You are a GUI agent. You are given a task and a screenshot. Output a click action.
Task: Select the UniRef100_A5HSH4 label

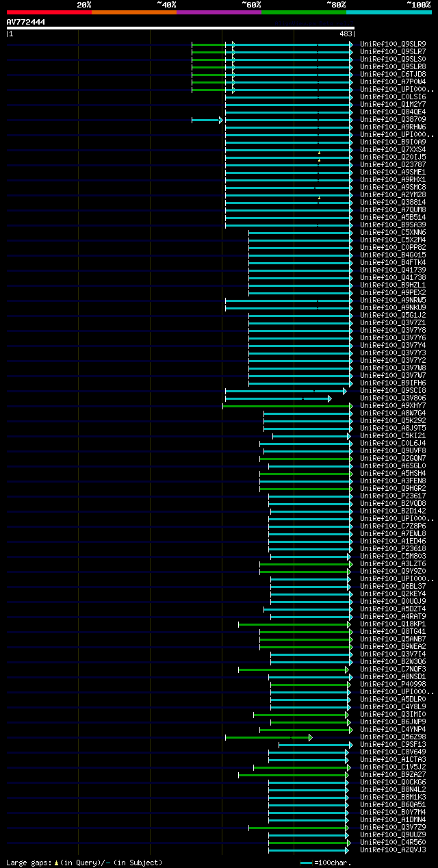pos(393,474)
